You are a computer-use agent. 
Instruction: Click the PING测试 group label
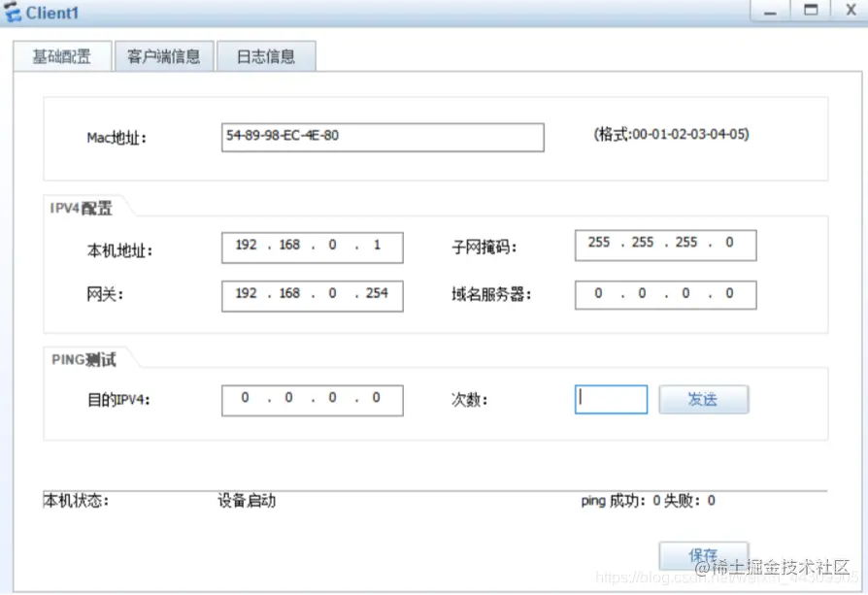click(x=84, y=360)
